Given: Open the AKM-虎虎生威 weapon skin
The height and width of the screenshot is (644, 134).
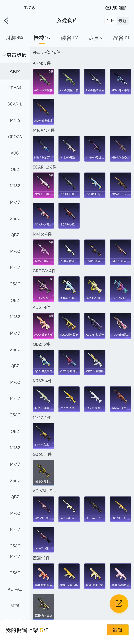Looking at the screenshot, I should point(43,112).
